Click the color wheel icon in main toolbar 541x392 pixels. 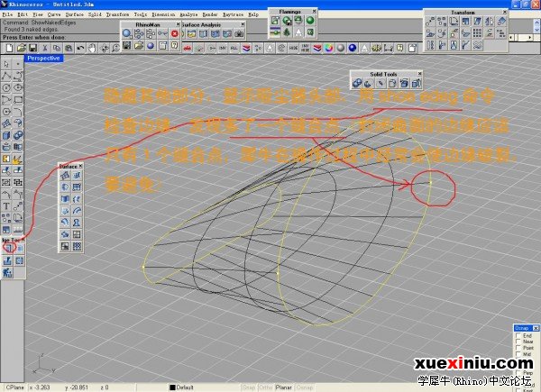click(x=329, y=48)
